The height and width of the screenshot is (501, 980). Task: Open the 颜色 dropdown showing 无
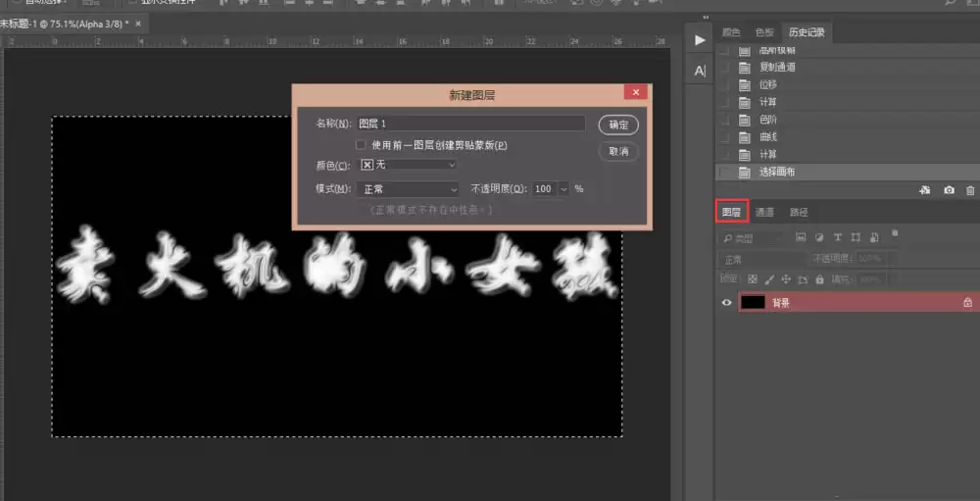pyautogui.click(x=409, y=165)
